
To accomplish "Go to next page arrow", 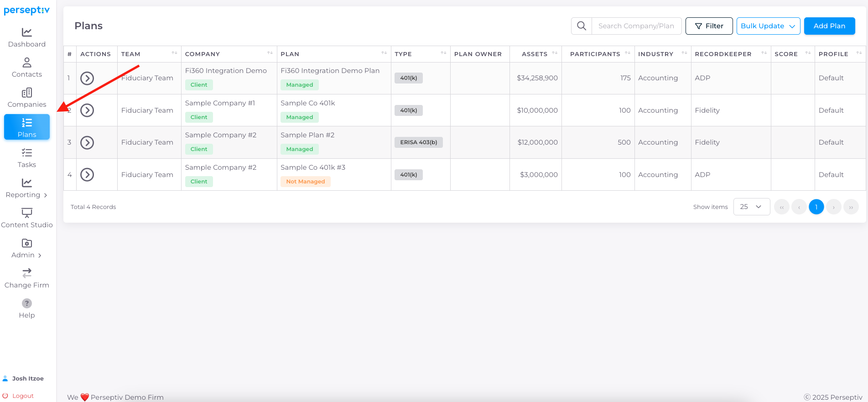I will coord(834,207).
